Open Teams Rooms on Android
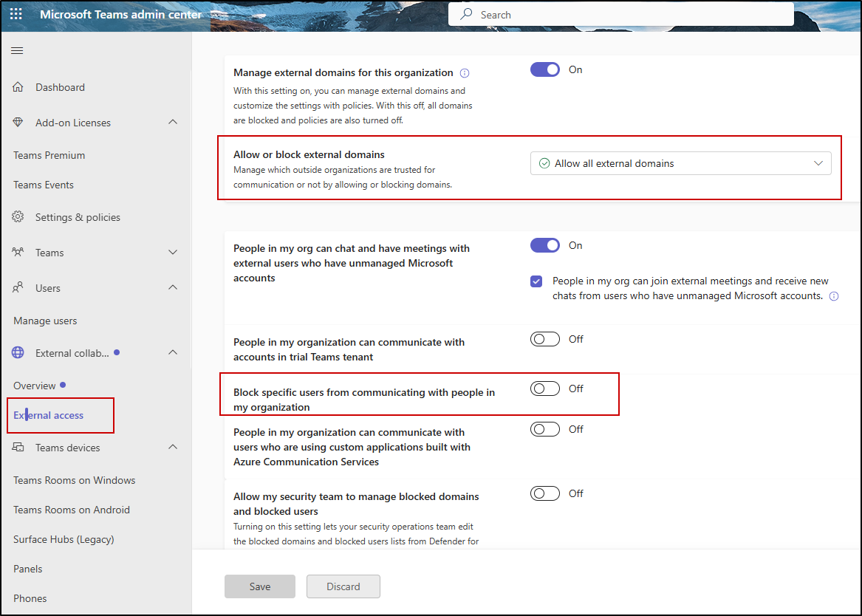This screenshot has width=862, height=616. (x=72, y=510)
